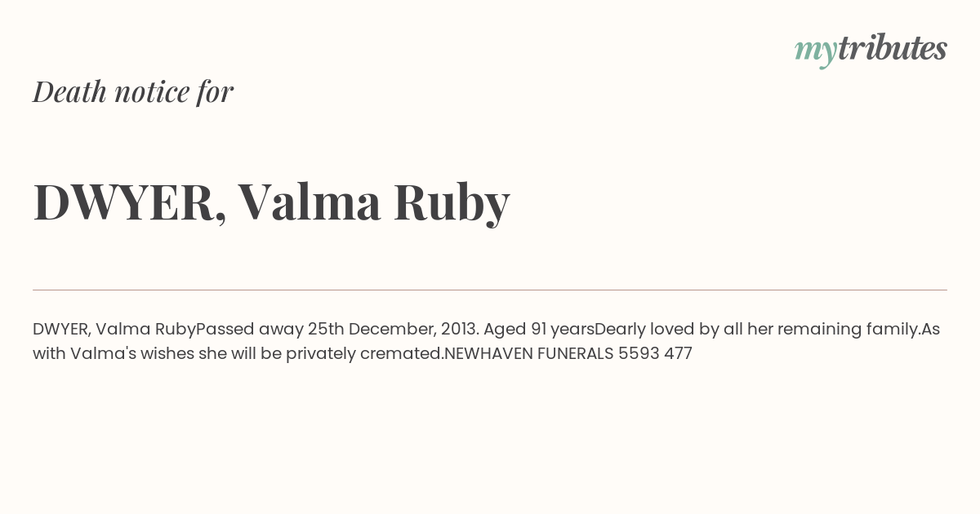Click the horizontal divider line
980x514 pixels.
click(490, 290)
